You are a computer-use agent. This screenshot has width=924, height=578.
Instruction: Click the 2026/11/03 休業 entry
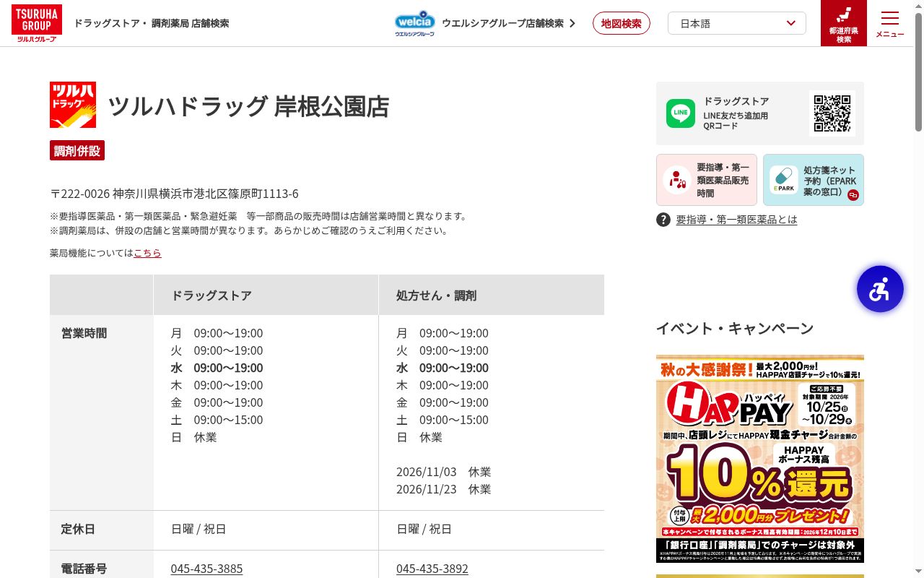[x=443, y=472]
